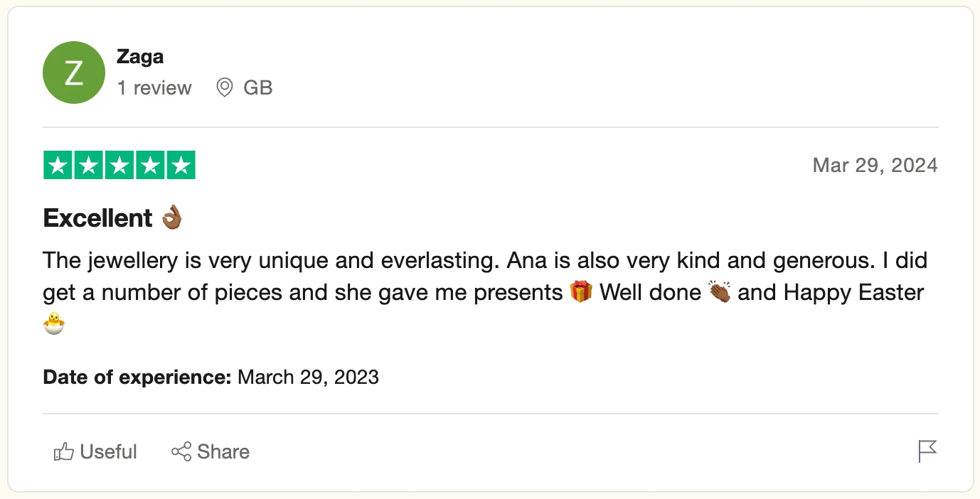
Task: Click the GB country label
Action: tap(258, 88)
